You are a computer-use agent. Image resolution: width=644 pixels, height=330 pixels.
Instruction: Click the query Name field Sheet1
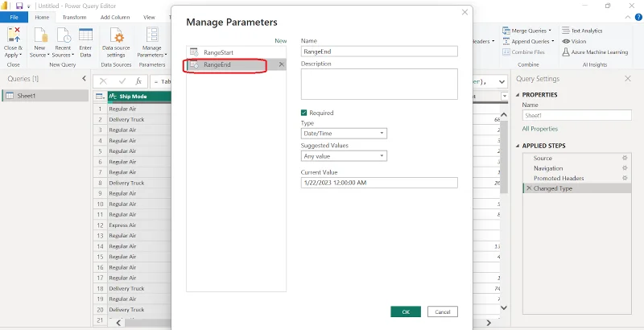tap(576, 115)
